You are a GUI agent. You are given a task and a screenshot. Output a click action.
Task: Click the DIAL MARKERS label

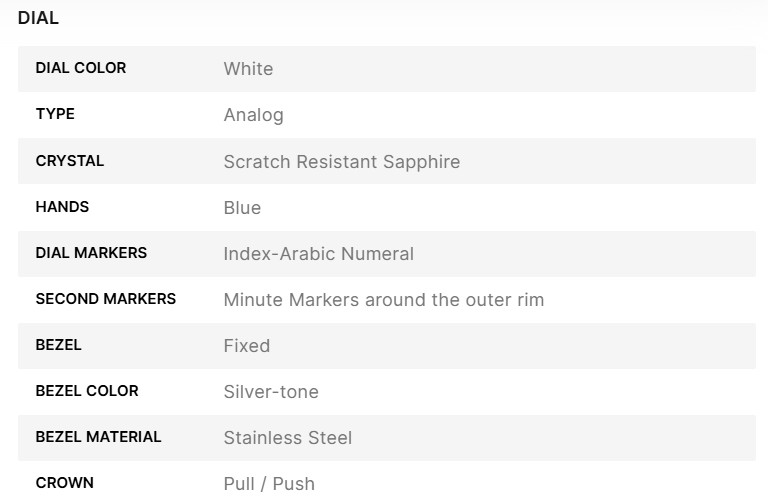[x=91, y=253]
